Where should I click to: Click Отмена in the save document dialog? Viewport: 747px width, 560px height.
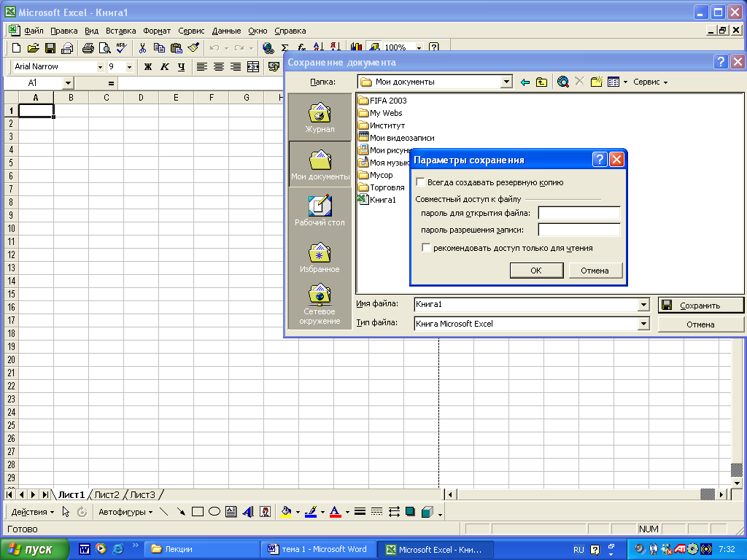coord(700,324)
